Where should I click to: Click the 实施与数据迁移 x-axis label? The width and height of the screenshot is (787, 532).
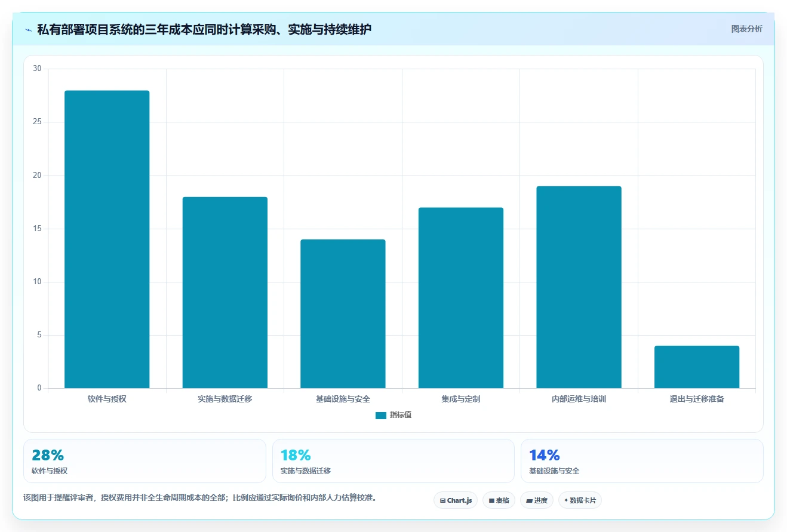225,399
